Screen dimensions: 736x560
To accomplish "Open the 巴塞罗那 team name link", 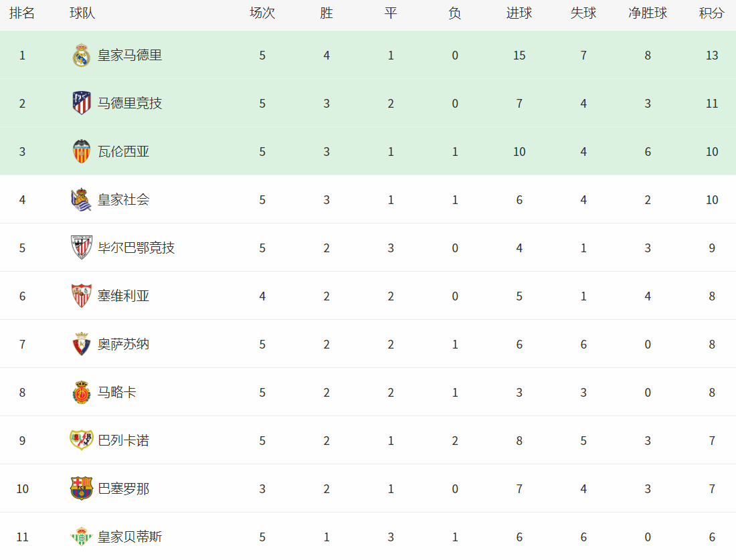I will tap(124, 488).
